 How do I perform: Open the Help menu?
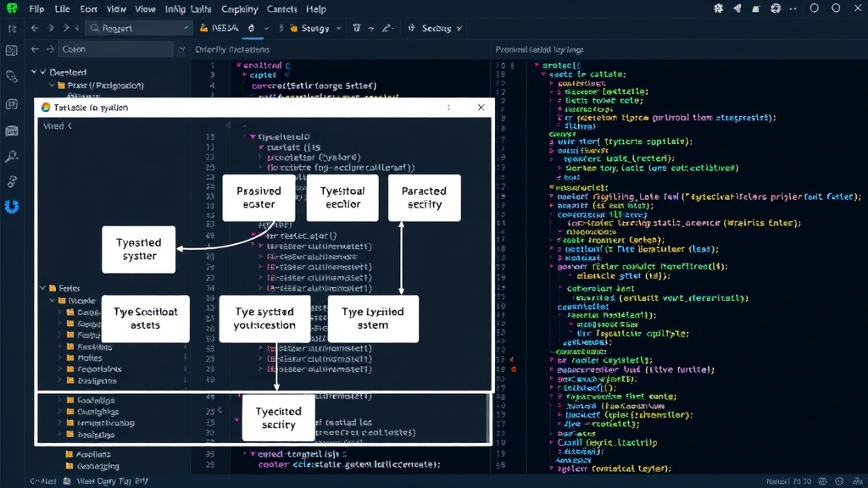[316, 8]
